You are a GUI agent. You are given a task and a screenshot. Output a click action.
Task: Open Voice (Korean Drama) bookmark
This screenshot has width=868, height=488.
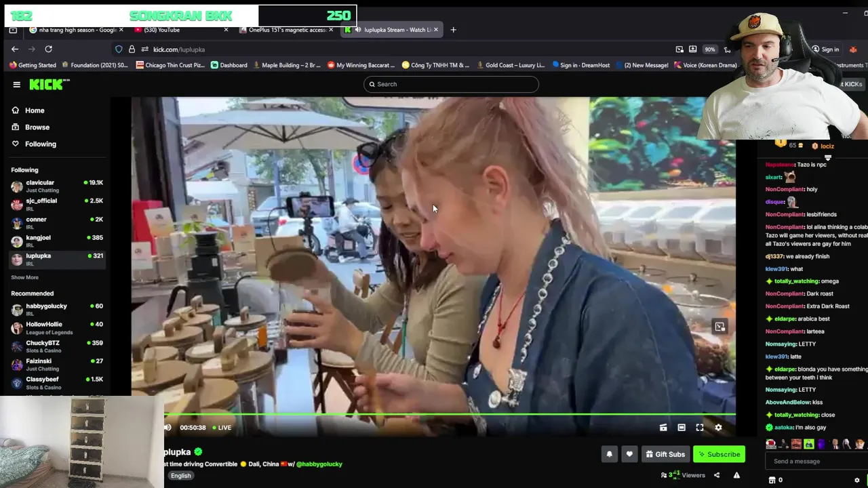(x=706, y=65)
